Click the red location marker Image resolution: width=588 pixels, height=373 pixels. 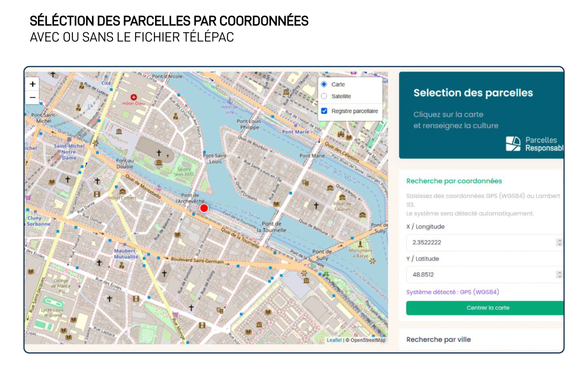click(204, 208)
